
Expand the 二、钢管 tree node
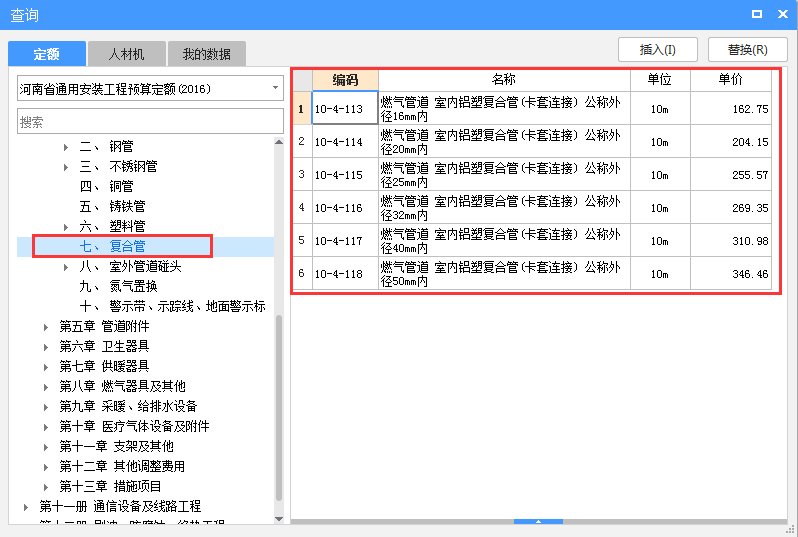click(66, 147)
